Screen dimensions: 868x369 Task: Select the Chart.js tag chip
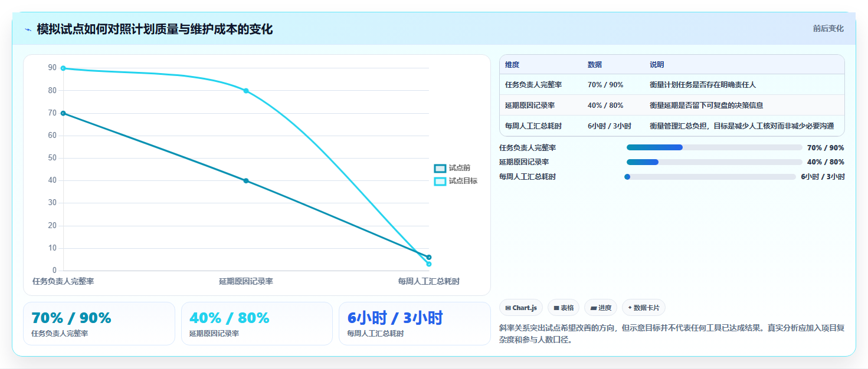pyautogui.click(x=521, y=308)
